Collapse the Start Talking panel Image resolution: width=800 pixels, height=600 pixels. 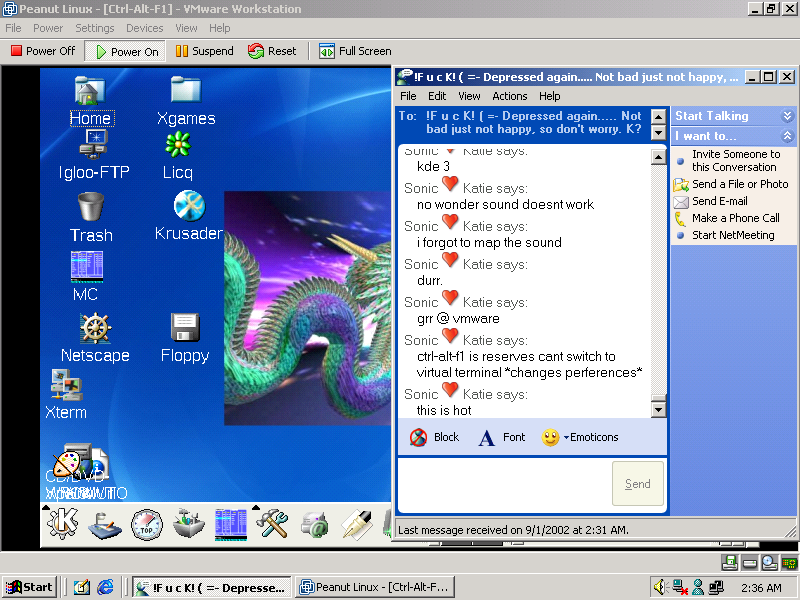tap(788, 116)
